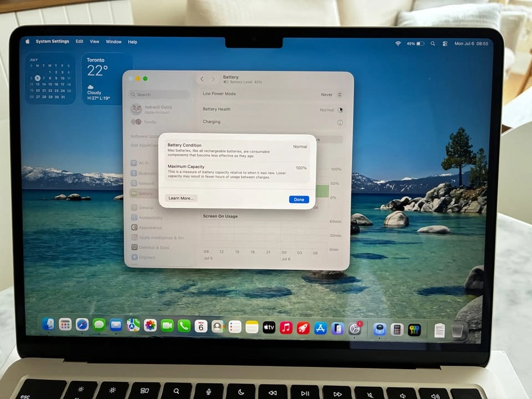Click the Battery Condition Normal value
This screenshot has width=532, height=399.
[300, 146]
